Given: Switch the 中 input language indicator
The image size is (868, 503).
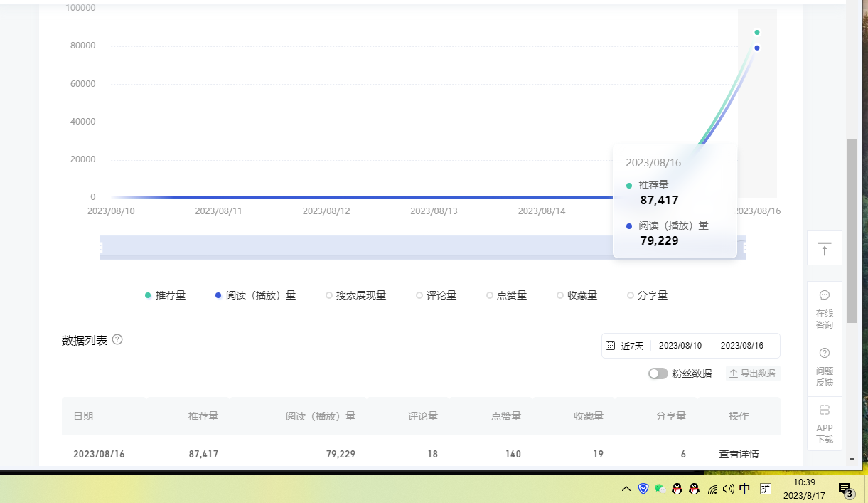Looking at the screenshot, I should click(x=744, y=488).
